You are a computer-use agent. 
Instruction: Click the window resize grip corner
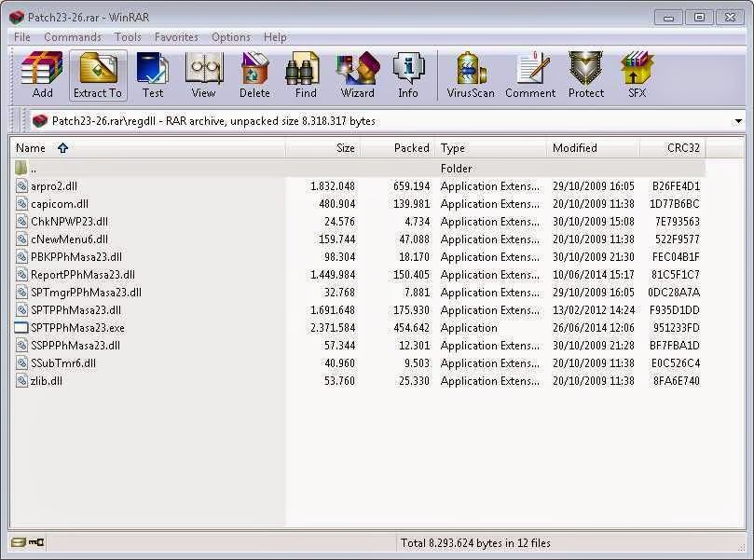point(741,547)
